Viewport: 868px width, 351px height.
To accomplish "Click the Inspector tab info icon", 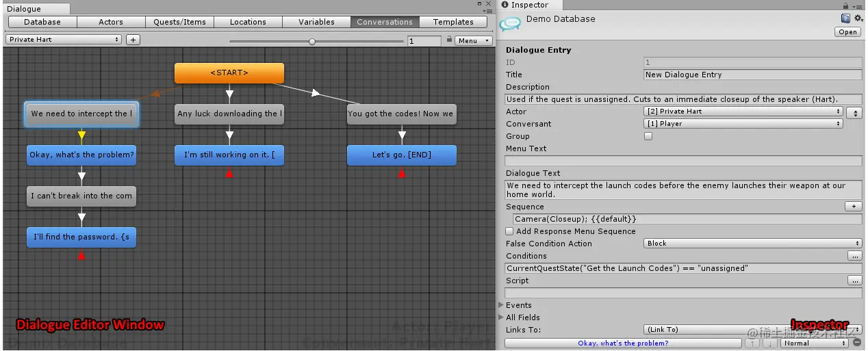I will pos(505,5).
